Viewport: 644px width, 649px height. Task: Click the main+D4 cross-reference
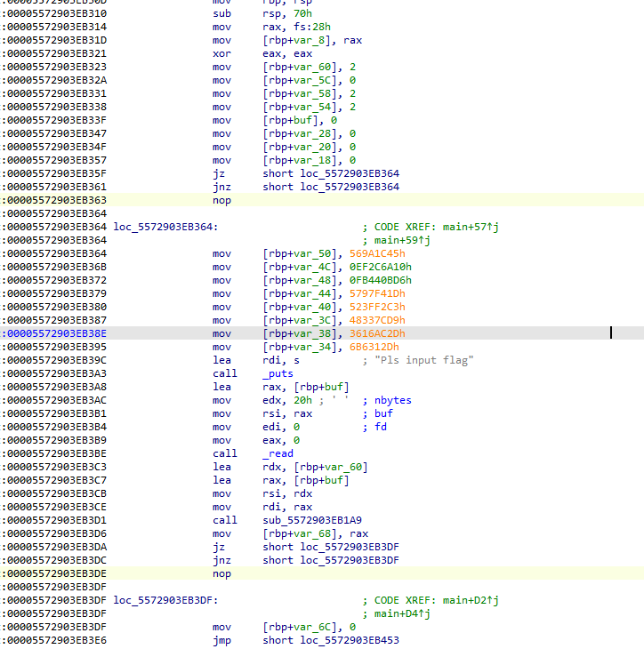click(398, 613)
